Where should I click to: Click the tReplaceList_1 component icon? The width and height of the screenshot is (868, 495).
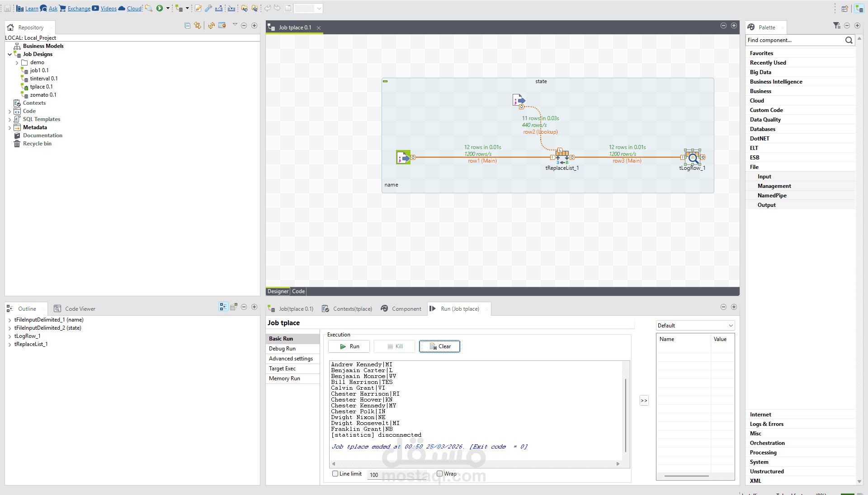[x=562, y=156]
